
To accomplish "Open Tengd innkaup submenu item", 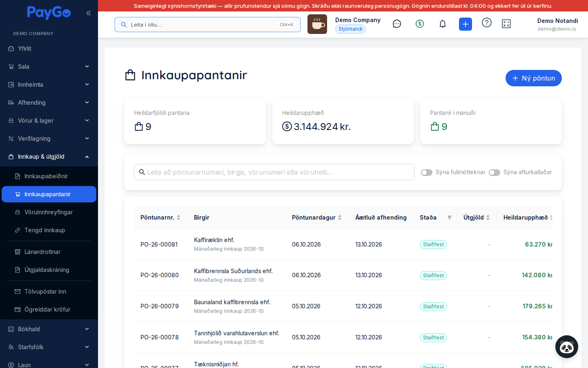I will (x=49, y=230).
